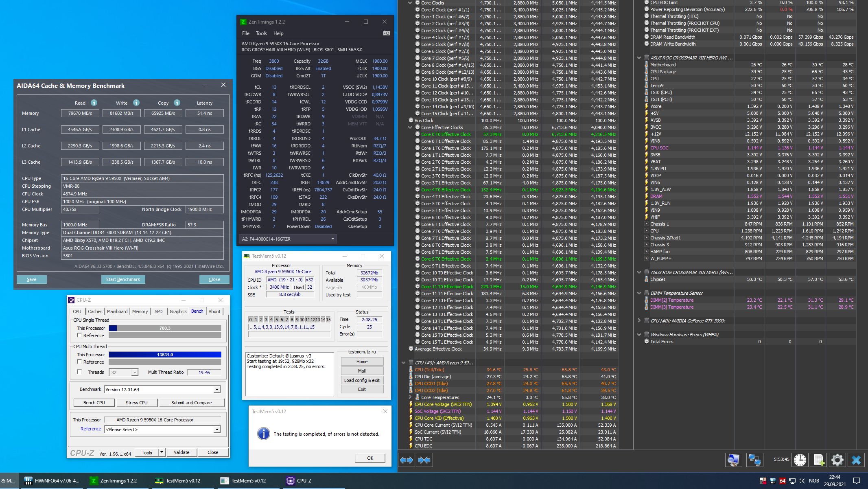The width and height of the screenshot is (868, 489).
Task: Open HWiNFO64 from the taskbar
Action: click(x=52, y=480)
